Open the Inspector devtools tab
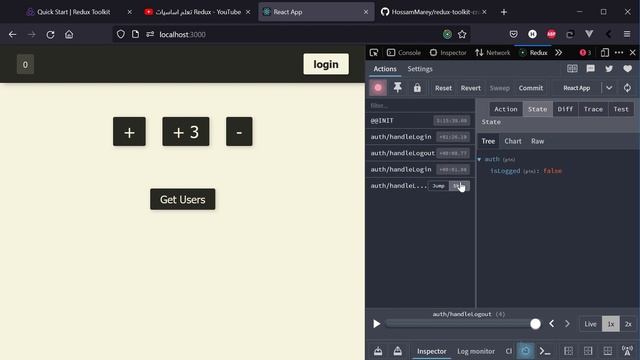The image size is (640, 360). point(448,53)
